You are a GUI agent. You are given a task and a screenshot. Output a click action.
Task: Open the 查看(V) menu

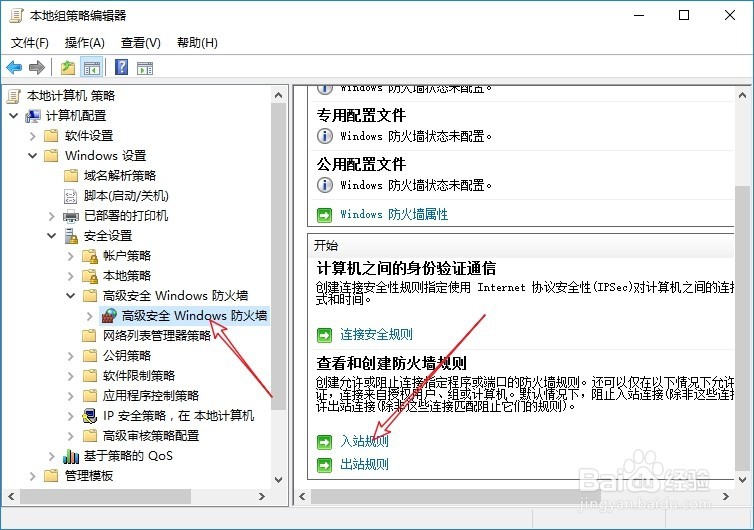[140, 43]
